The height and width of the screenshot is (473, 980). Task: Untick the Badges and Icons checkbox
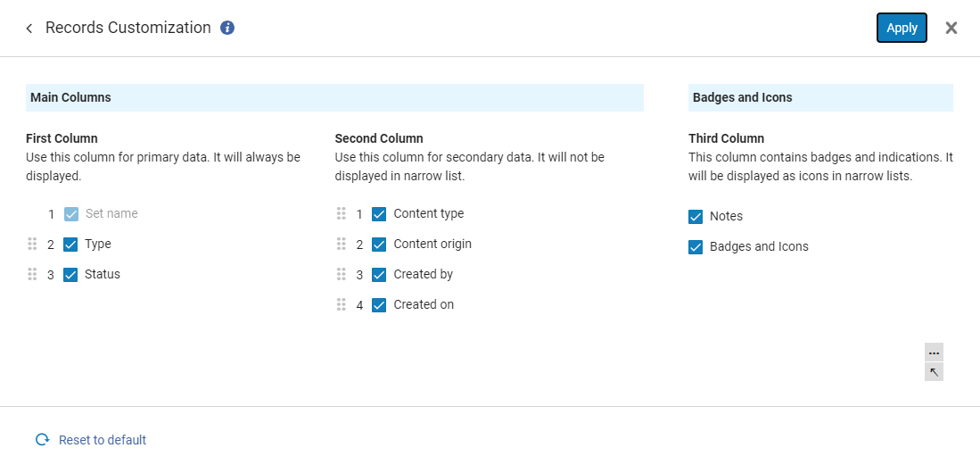click(696, 247)
